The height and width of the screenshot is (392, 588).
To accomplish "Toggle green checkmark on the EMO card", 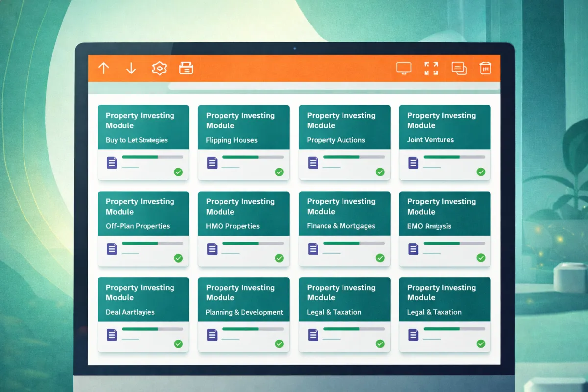I will tap(481, 258).
